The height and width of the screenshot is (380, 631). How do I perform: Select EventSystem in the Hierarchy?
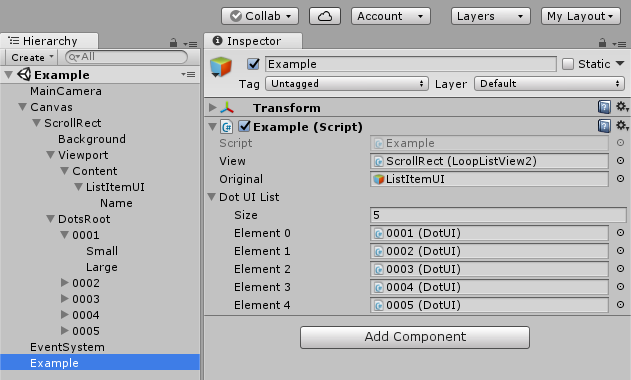[67, 347]
